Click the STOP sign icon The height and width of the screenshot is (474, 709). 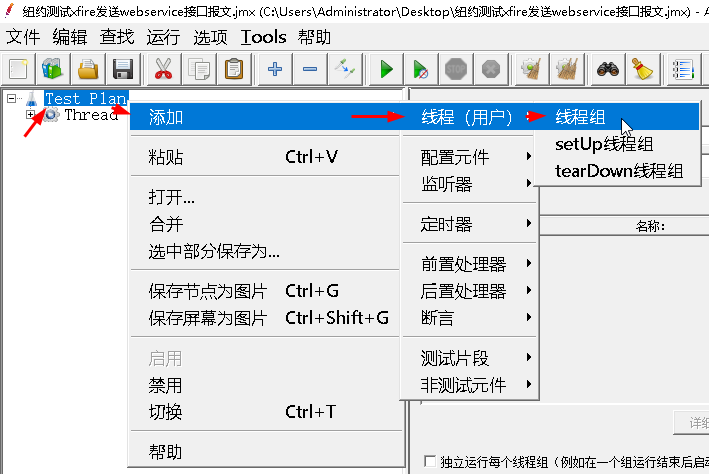click(456, 69)
